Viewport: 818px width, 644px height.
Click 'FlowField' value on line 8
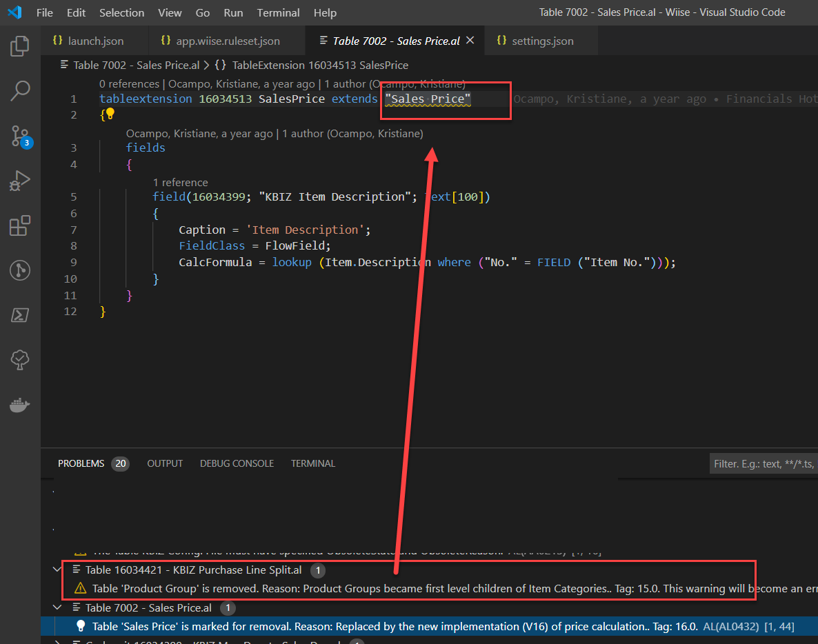pos(295,246)
